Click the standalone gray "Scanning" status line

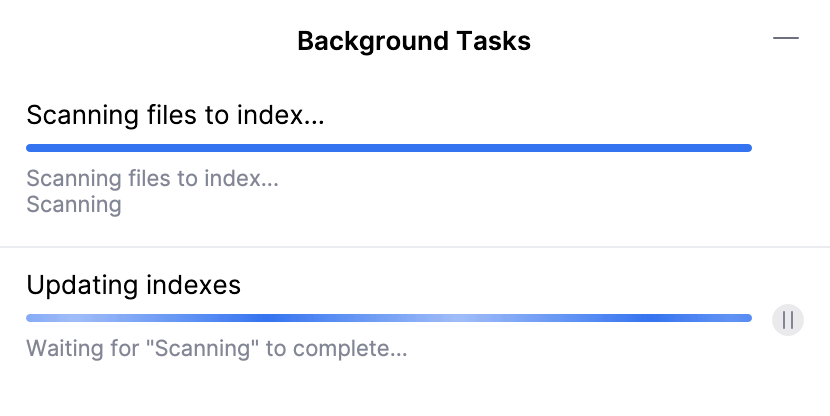74,205
